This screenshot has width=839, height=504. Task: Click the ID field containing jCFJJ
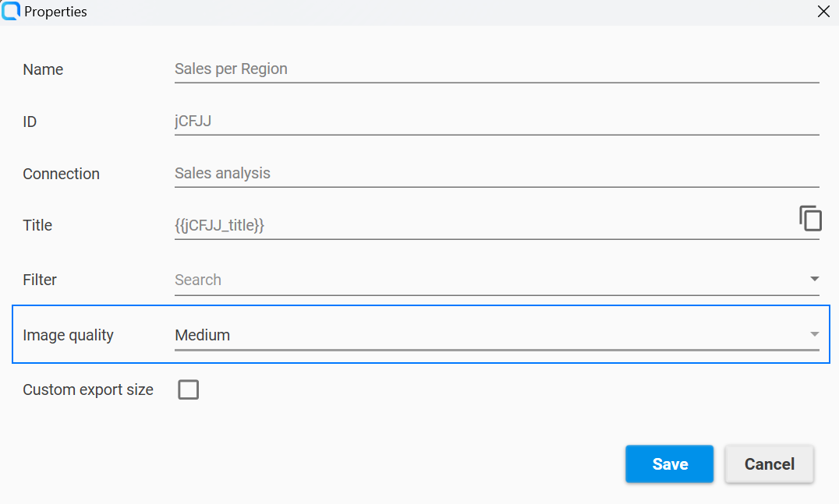pyautogui.click(x=468, y=121)
